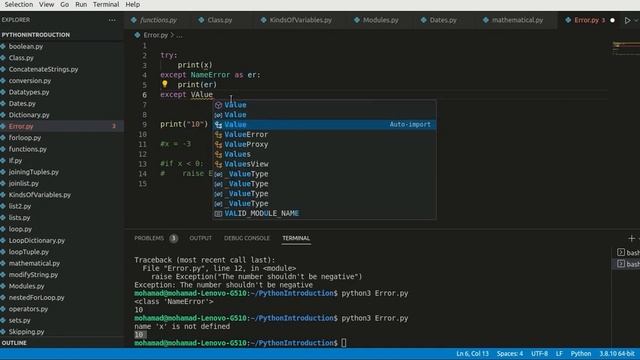Open joinlist.py in the explorer

[23, 184]
